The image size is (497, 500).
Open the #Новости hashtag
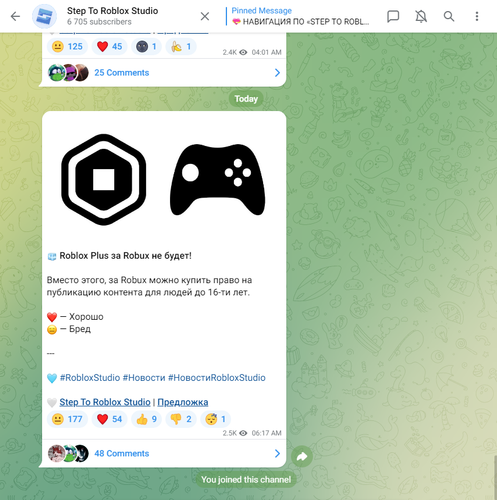click(144, 378)
